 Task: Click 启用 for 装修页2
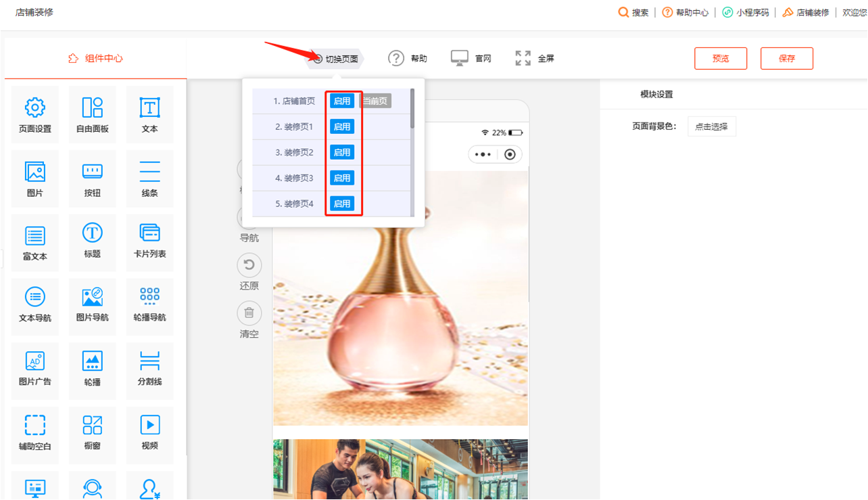pos(342,152)
